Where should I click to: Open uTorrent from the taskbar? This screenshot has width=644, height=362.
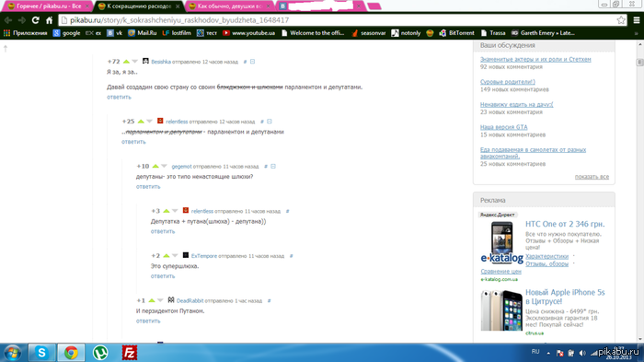[x=100, y=353]
